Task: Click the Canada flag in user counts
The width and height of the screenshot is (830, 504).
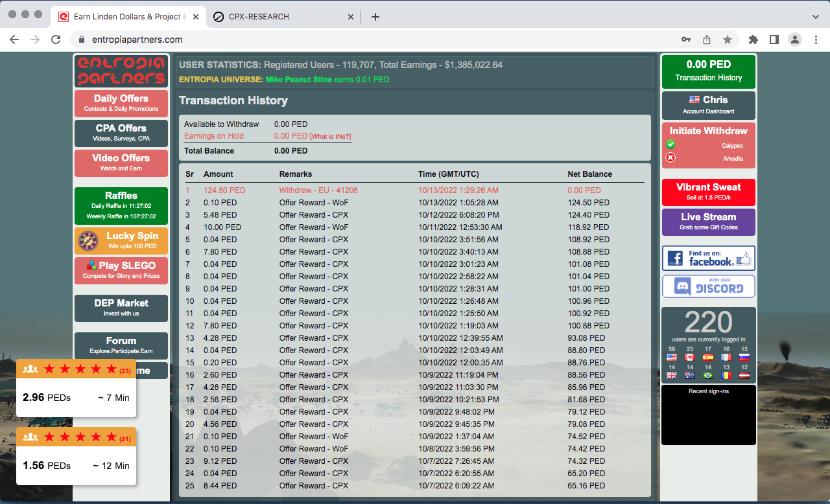Action: point(690,358)
